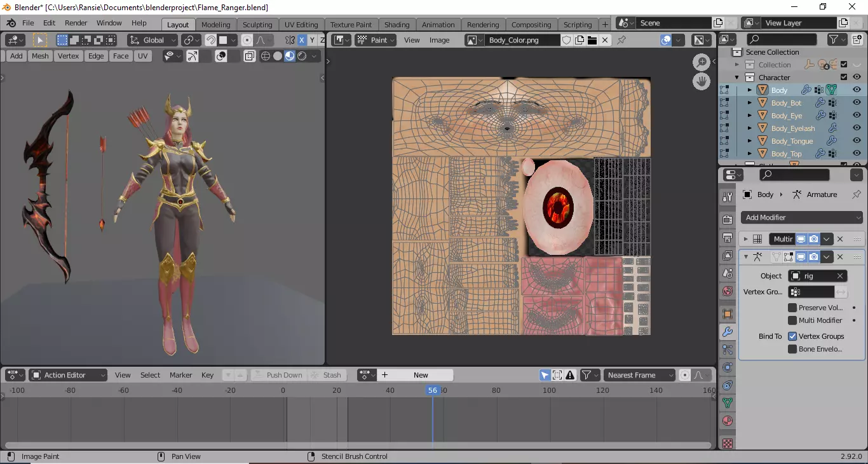
Task: Open the Material properties tab
Action: point(728,421)
